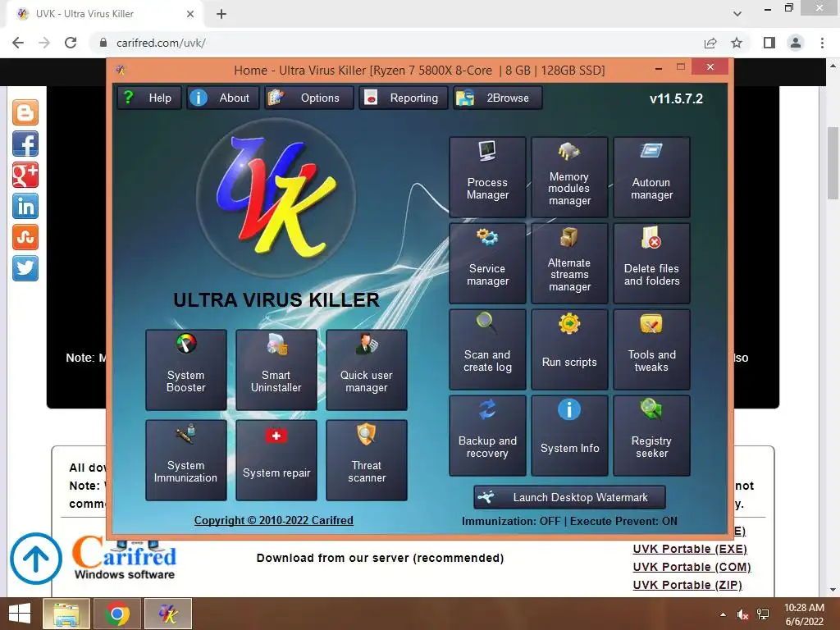Viewport: 840px width, 630px height.
Task: Share this page icon in address bar
Action: coord(710,43)
